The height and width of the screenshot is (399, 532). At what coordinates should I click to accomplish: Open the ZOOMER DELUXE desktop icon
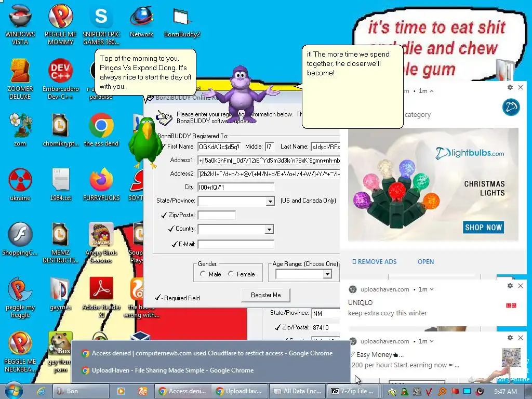(x=20, y=79)
